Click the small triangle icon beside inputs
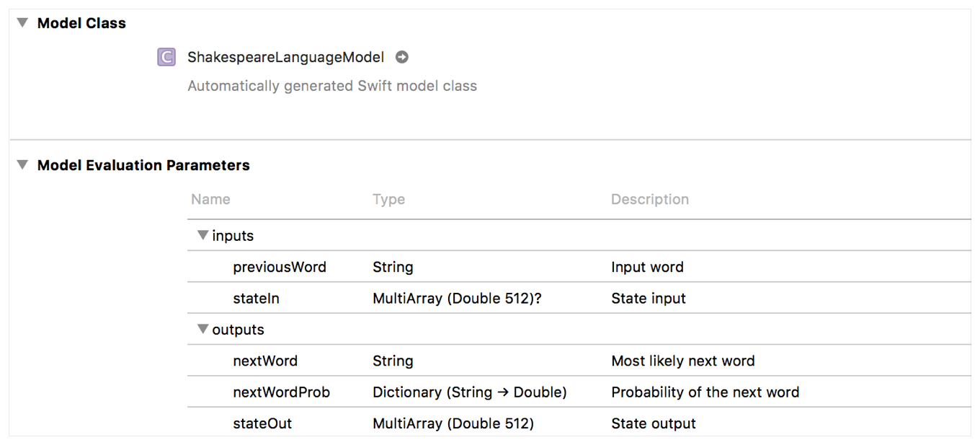This screenshot has width=980, height=445. [203, 234]
